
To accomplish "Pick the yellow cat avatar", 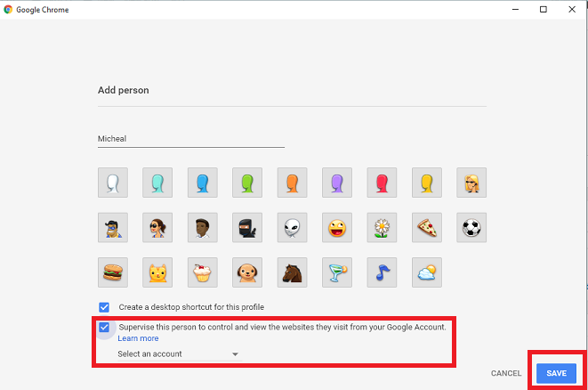I will 157,272.
